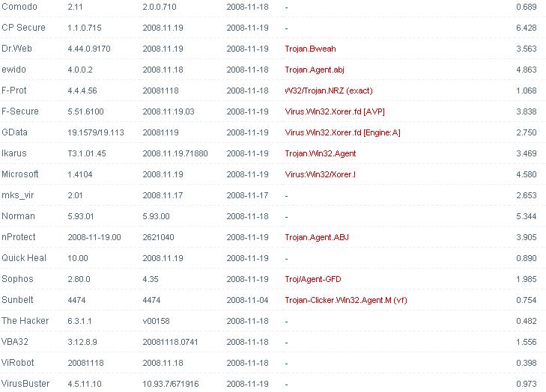Viewport: 546px width, 392px height.
Task: Click the Troj/Agent-GFD detection from Sophos
Action: click(x=313, y=279)
